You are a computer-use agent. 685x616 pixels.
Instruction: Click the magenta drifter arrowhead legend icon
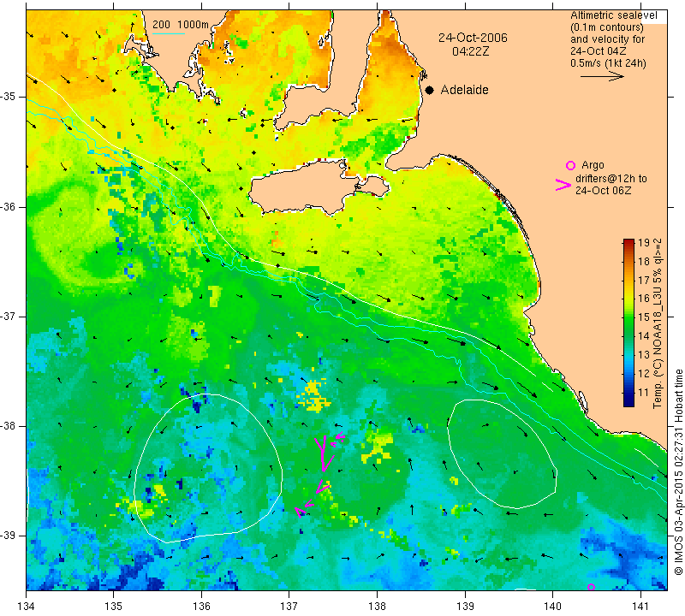[x=563, y=185]
